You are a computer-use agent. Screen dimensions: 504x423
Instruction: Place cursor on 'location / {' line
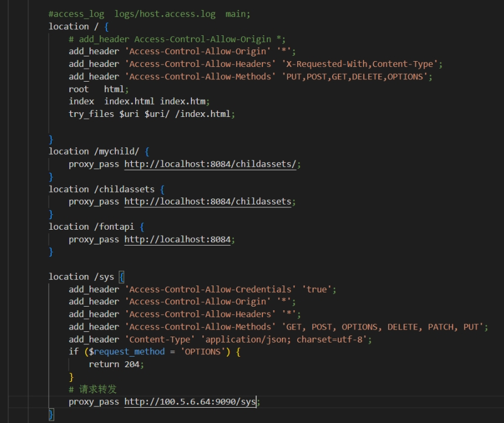(x=79, y=26)
